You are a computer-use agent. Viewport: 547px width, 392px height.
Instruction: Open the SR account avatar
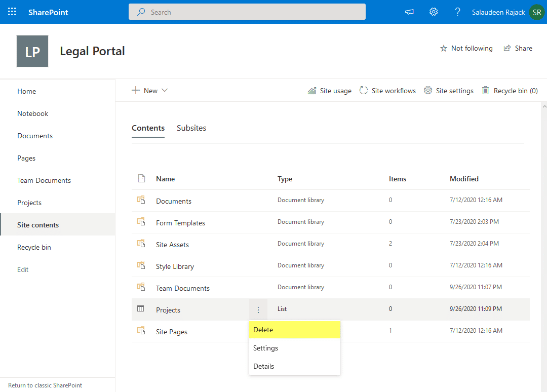[x=536, y=12]
